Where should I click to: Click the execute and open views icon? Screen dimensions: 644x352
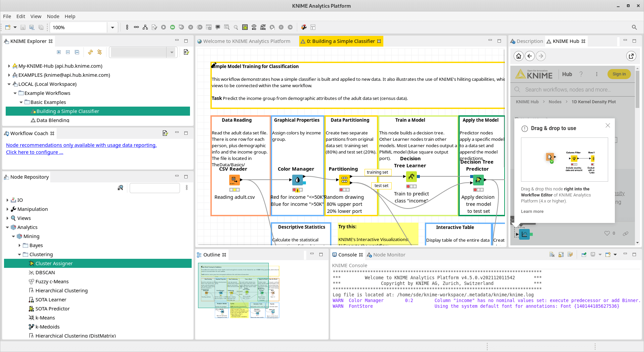tap(181, 27)
